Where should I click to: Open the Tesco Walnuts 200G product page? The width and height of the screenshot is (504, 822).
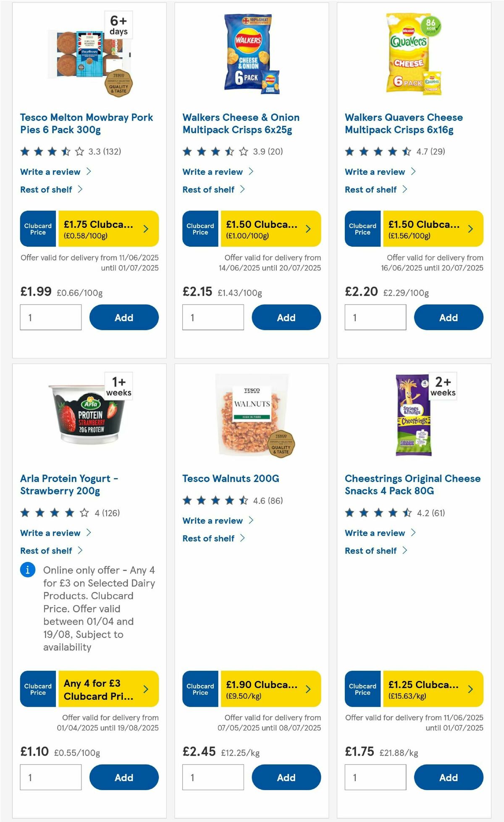[x=231, y=478]
